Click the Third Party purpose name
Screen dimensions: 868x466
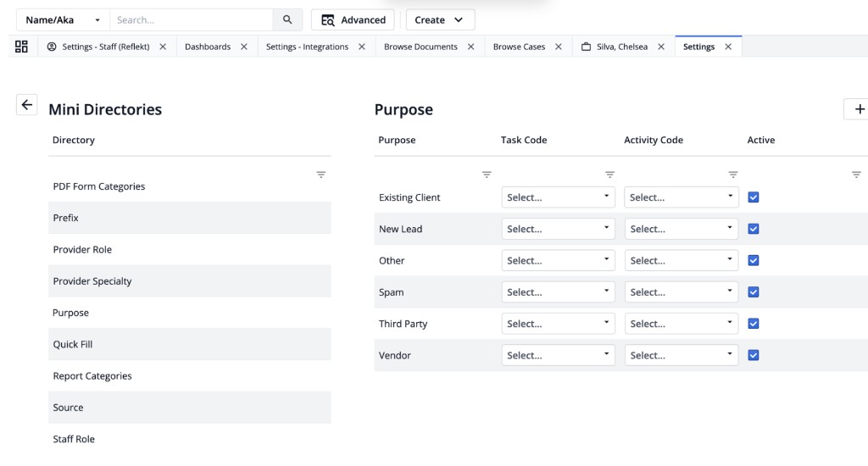coord(403,324)
